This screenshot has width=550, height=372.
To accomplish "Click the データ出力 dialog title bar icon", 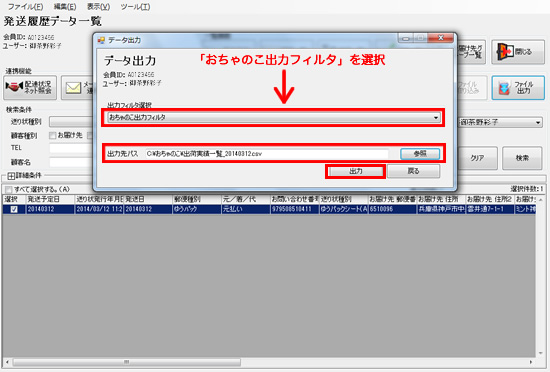I will pos(101,40).
